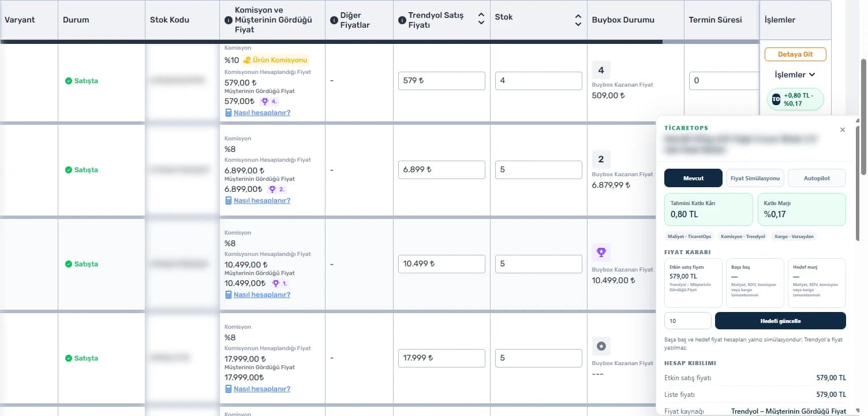
Task: Click the 579 ₺ sale price field
Action: pyautogui.click(x=442, y=81)
